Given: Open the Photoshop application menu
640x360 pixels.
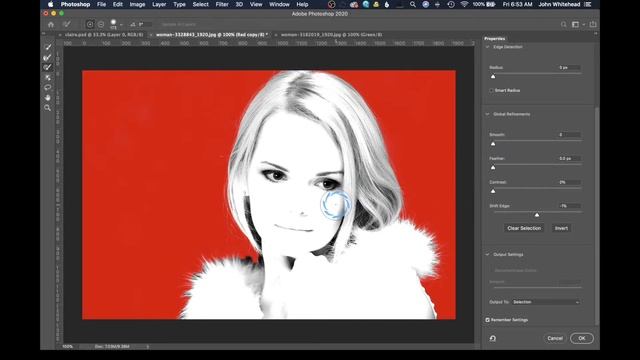Looking at the screenshot, I should pos(75,4).
